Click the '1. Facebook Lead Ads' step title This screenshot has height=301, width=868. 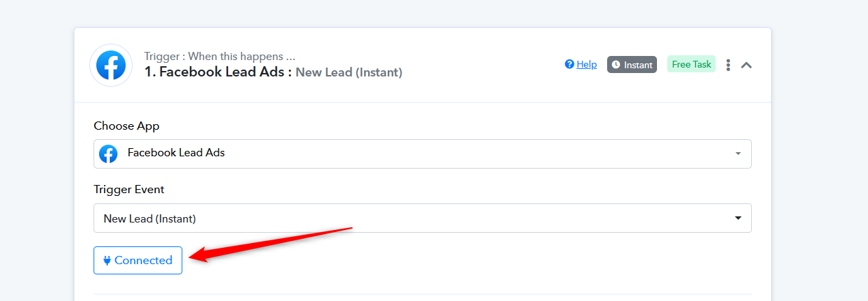tap(219, 72)
